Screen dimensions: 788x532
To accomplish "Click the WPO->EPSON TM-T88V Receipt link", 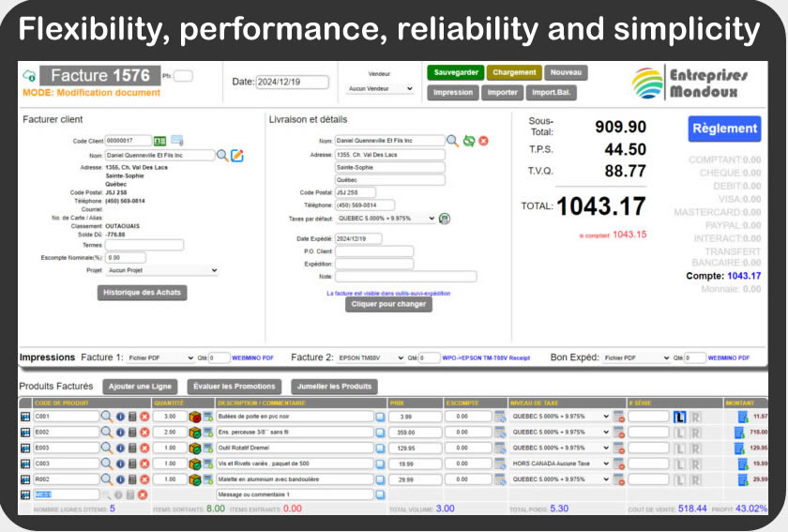I will pyautogui.click(x=487, y=358).
